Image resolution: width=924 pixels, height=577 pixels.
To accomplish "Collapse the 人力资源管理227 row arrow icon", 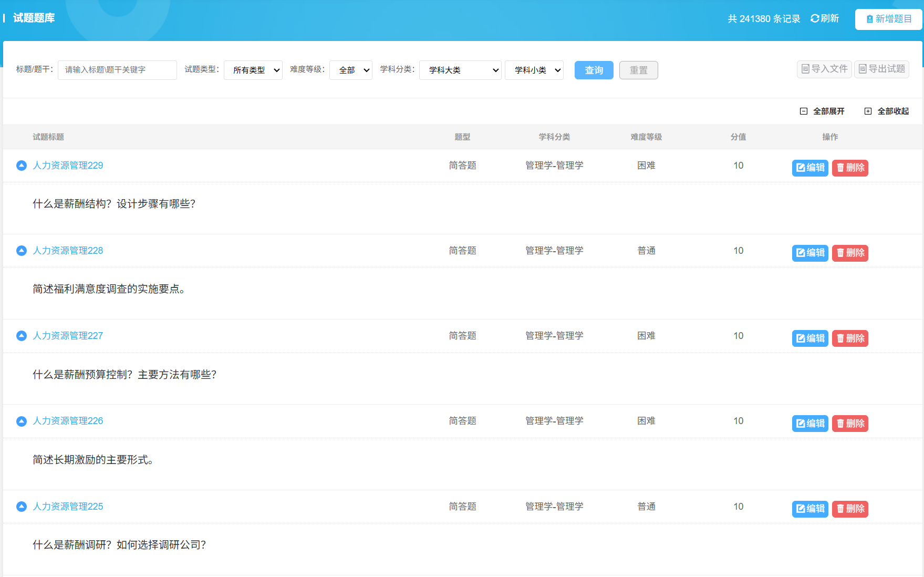I will coord(22,336).
